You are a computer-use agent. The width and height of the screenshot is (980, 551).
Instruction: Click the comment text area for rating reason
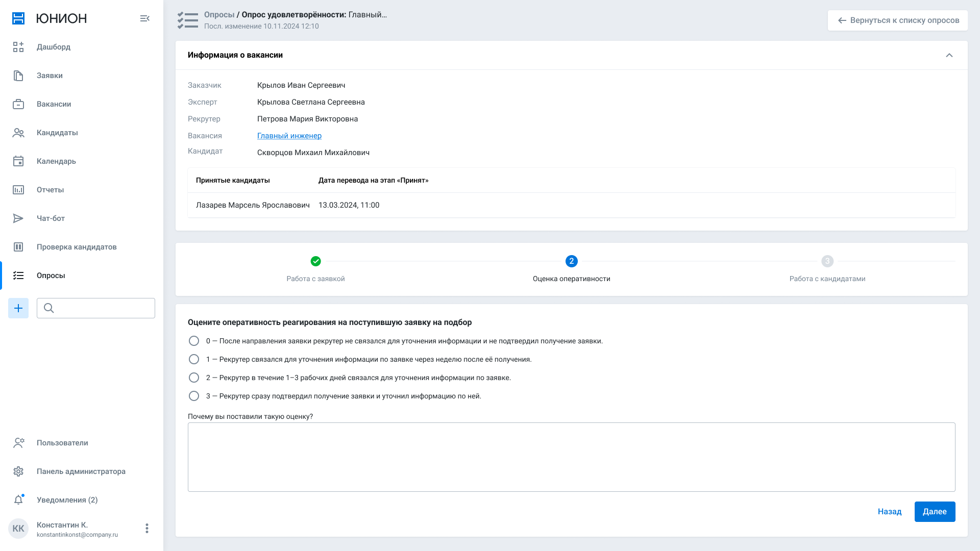(x=571, y=457)
